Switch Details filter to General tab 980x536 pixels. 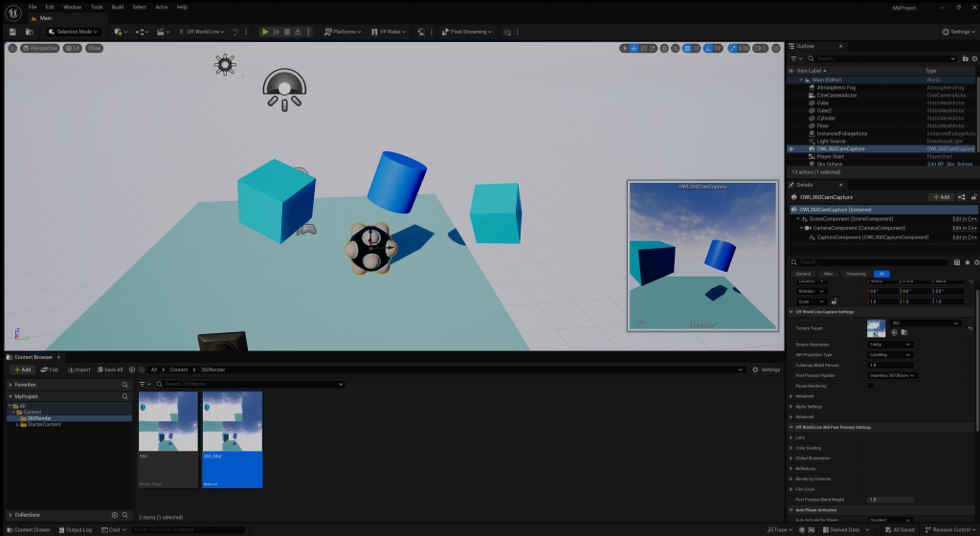click(x=803, y=274)
